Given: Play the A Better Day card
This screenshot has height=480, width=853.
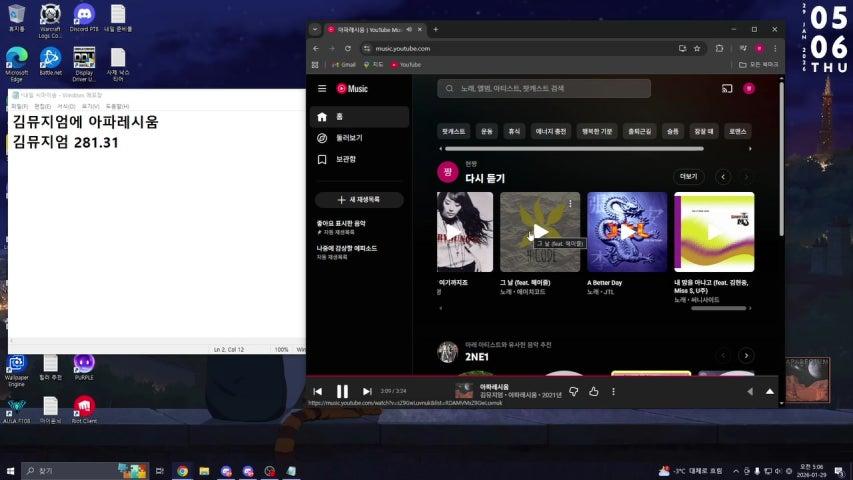Looking at the screenshot, I should [x=627, y=232].
